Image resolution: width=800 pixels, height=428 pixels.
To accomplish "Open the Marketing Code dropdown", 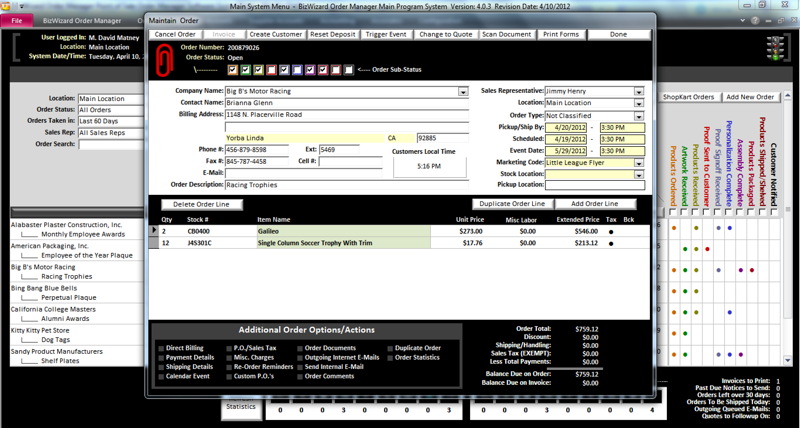I will pos(639,163).
